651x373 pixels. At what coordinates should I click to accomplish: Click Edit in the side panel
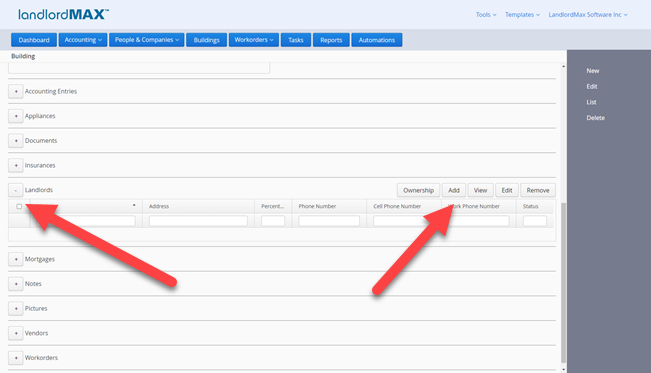[x=592, y=86]
